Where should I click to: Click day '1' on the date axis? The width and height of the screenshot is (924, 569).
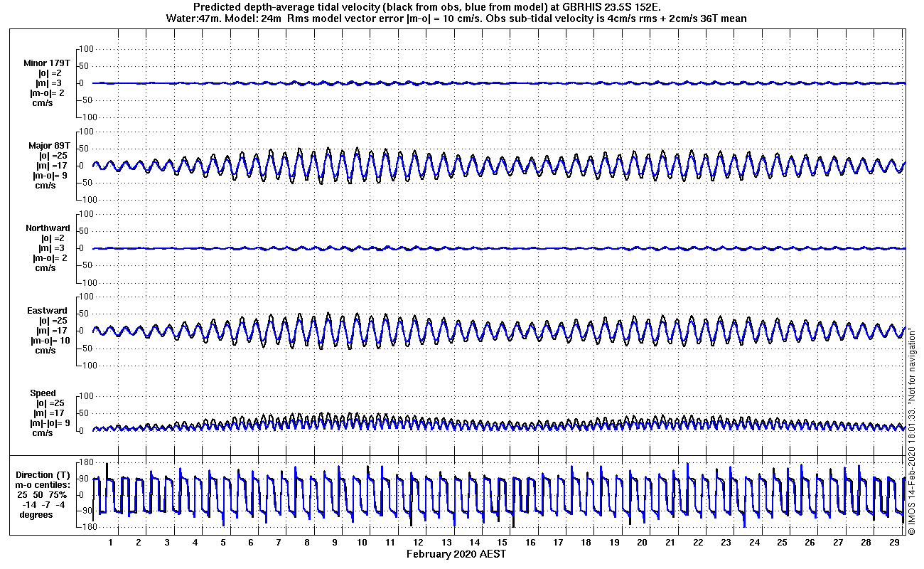coord(110,542)
